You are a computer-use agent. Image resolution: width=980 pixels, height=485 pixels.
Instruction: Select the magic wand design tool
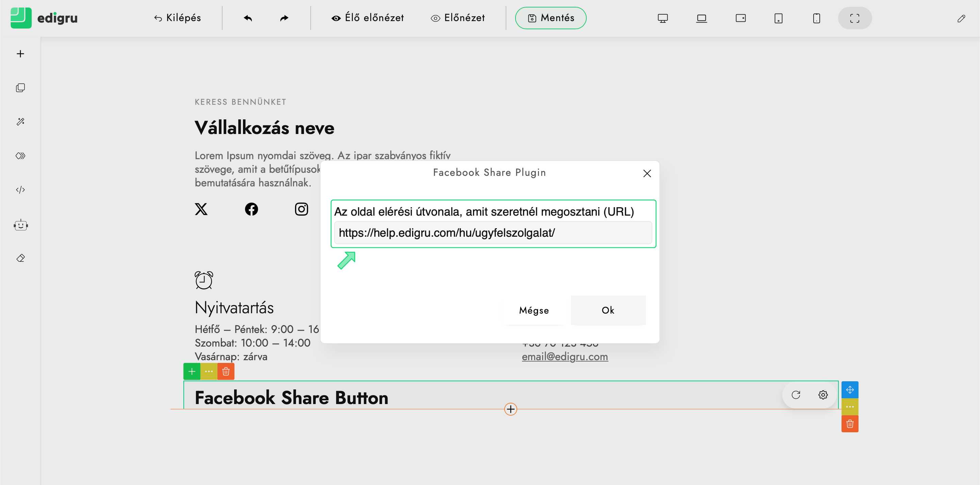pyautogui.click(x=20, y=122)
